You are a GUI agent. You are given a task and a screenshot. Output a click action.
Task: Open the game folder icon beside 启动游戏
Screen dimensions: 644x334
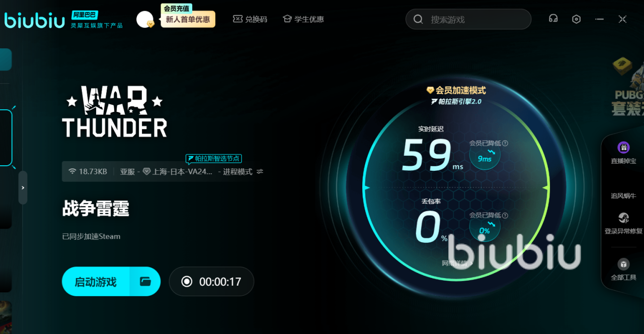coord(145,282)
